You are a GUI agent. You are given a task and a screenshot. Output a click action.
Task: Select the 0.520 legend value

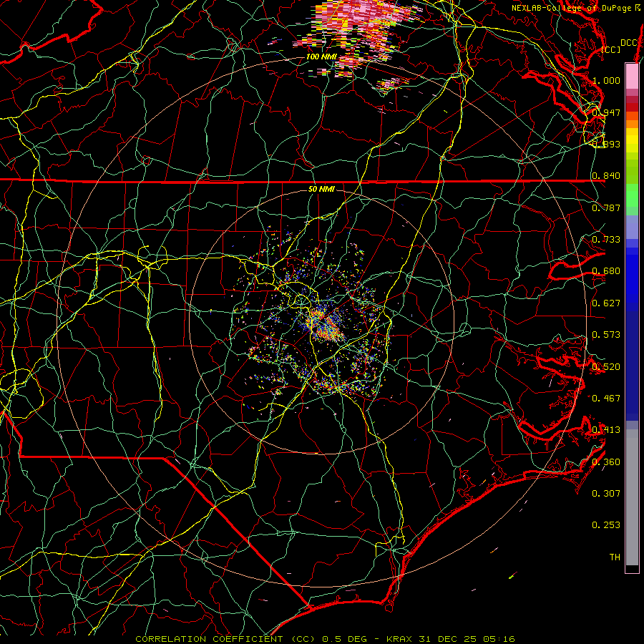coord(606,366)
